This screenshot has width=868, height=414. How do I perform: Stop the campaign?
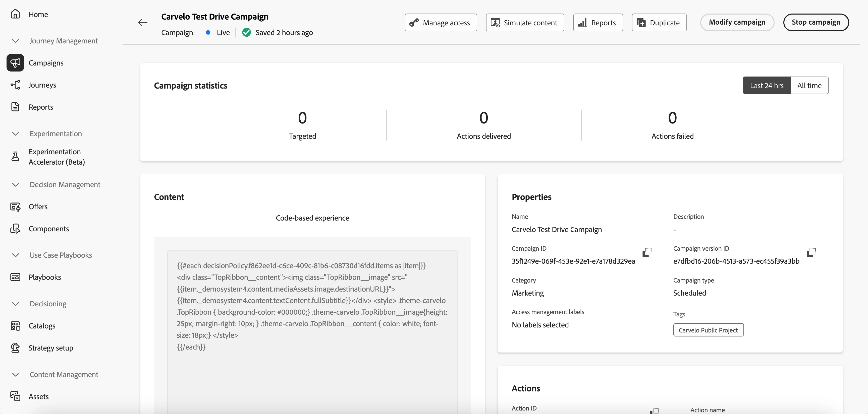pyautogui.click(x=816, y=22)
